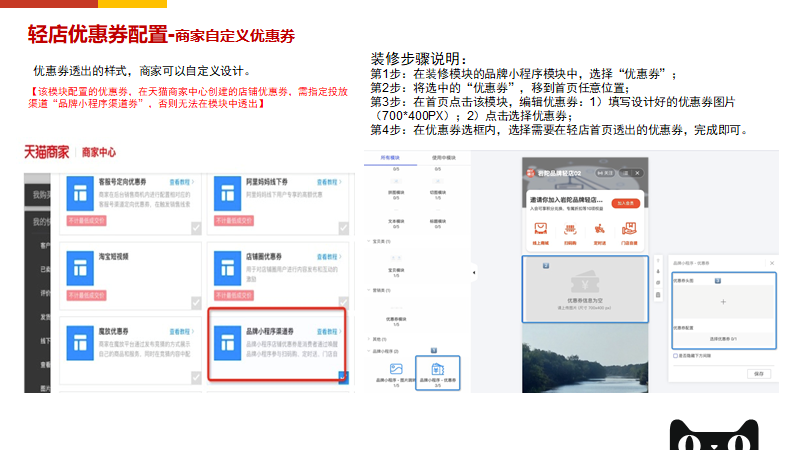This screenshot has width=800, height=450.
Task: Toggle blue checkmark on 品牌小程序渠道券 card
Action: (343, 378)
